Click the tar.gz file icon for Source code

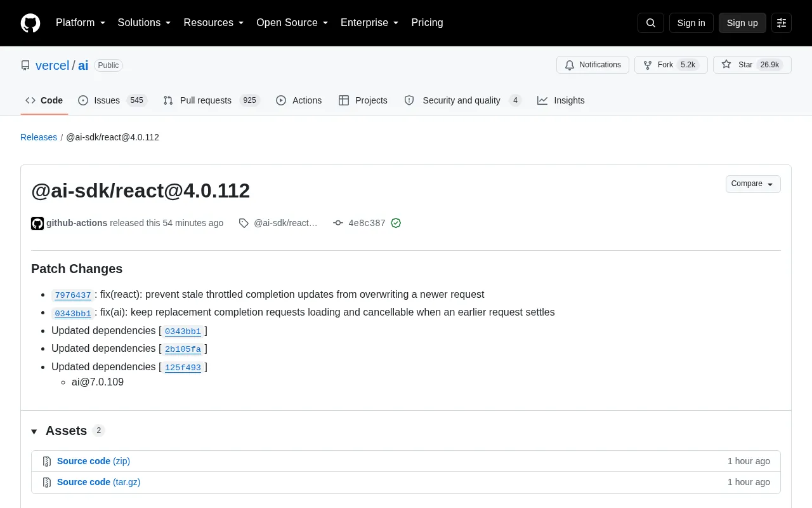47,483
